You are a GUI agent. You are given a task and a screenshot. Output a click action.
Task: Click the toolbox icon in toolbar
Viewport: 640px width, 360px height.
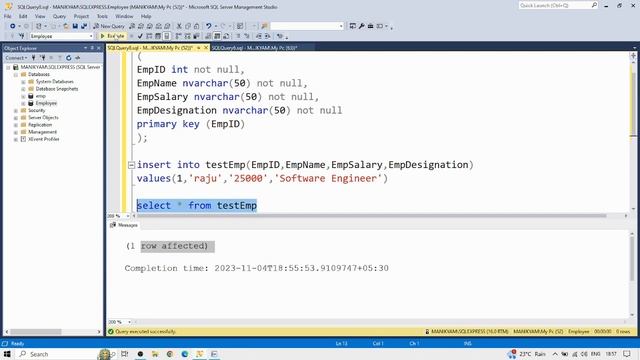(x=371, y=26)
